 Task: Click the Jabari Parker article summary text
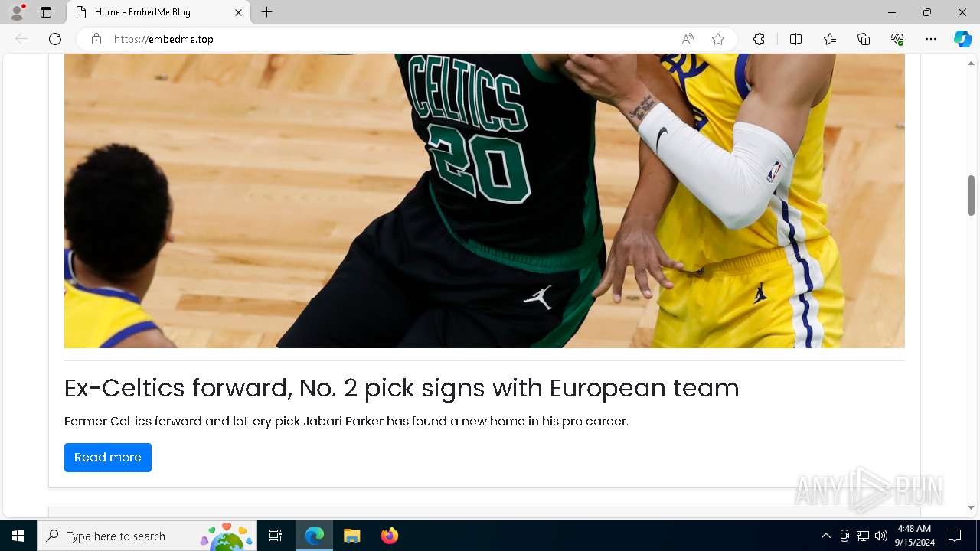(x=346, y=422)
